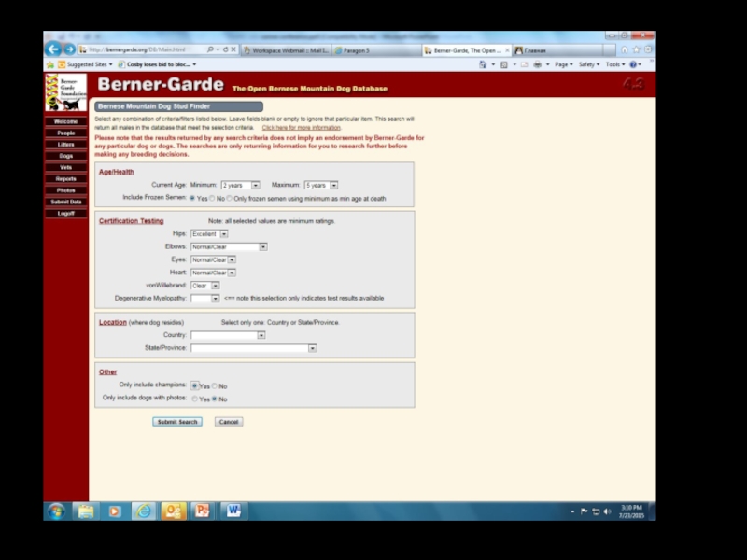The width and height of the screenshot is (747, 560).
Task: Open Word from the taskbar
Action: point(233,511)
